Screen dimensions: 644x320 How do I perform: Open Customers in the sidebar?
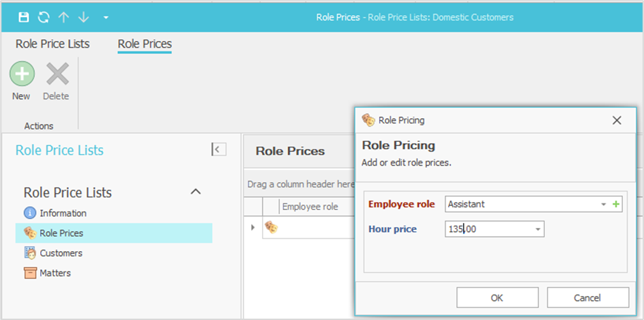point(61,253)
